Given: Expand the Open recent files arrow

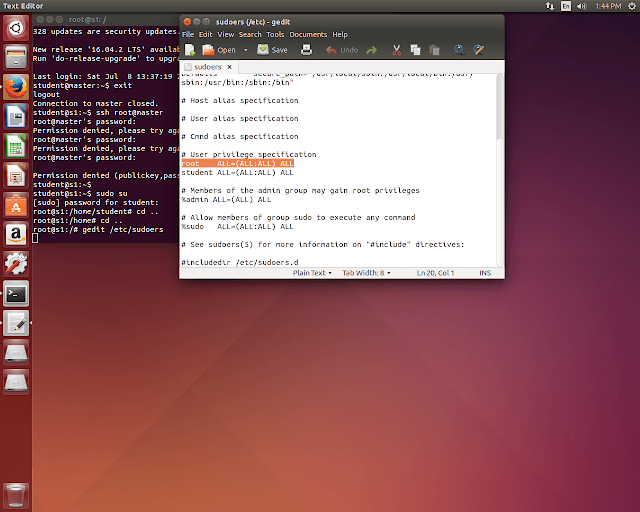Looking at the screenshot, I should coord(244,49).
